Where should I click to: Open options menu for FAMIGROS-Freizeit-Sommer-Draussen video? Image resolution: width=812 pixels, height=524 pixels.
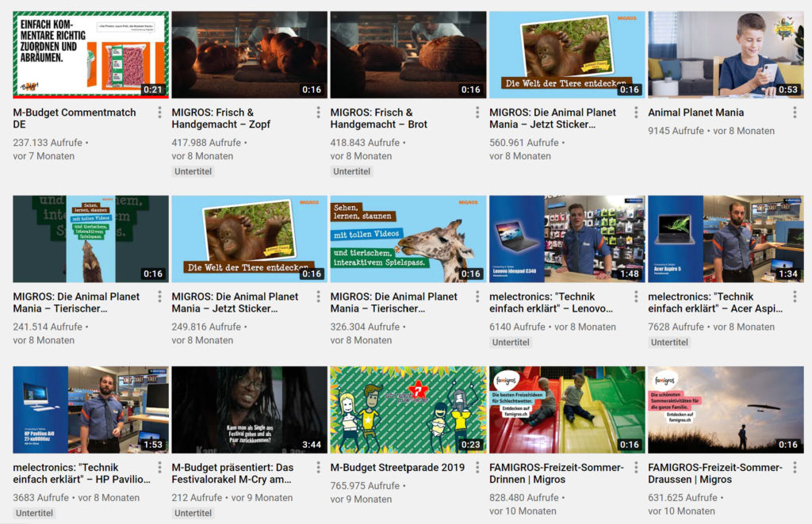pyautogui.click(x=795, y=468)
